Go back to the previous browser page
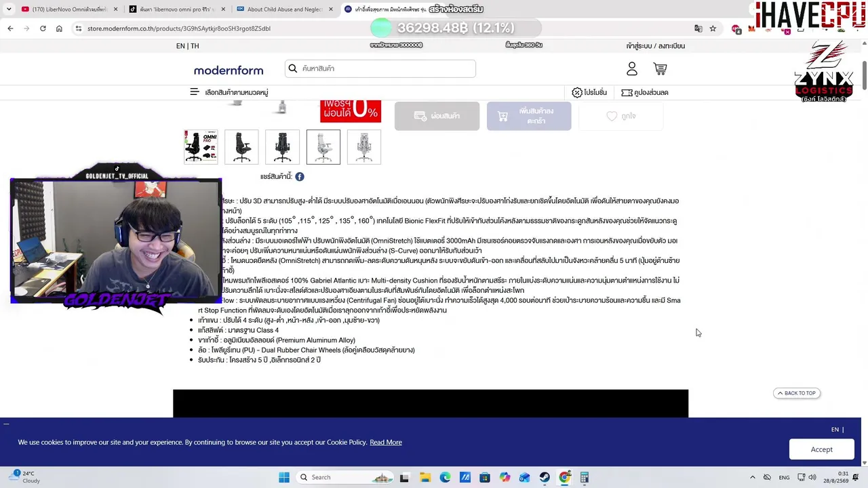The image size is (868, 488). (10, 28)
